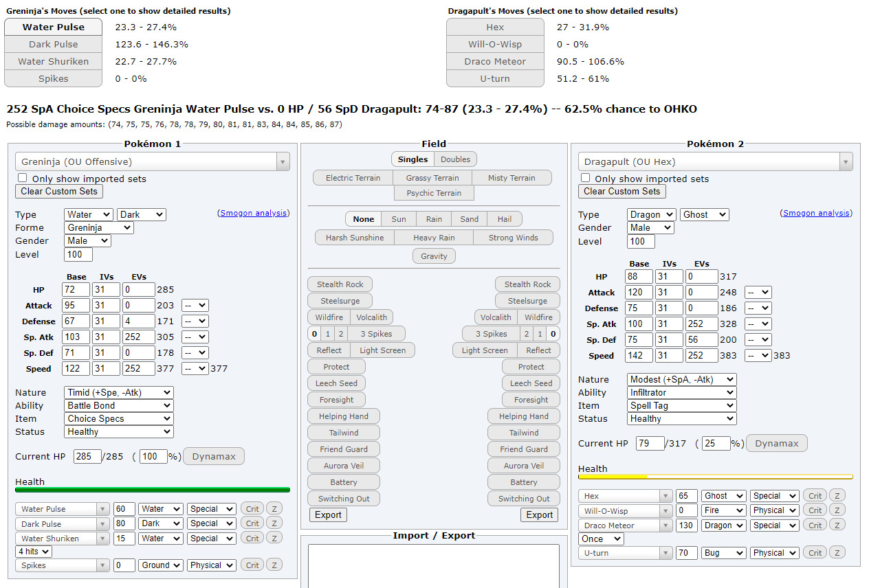The width and height of the screenshot is (869, 588).
Task: Show results for Greninja's Spikes move
Action: coord(54,79)
